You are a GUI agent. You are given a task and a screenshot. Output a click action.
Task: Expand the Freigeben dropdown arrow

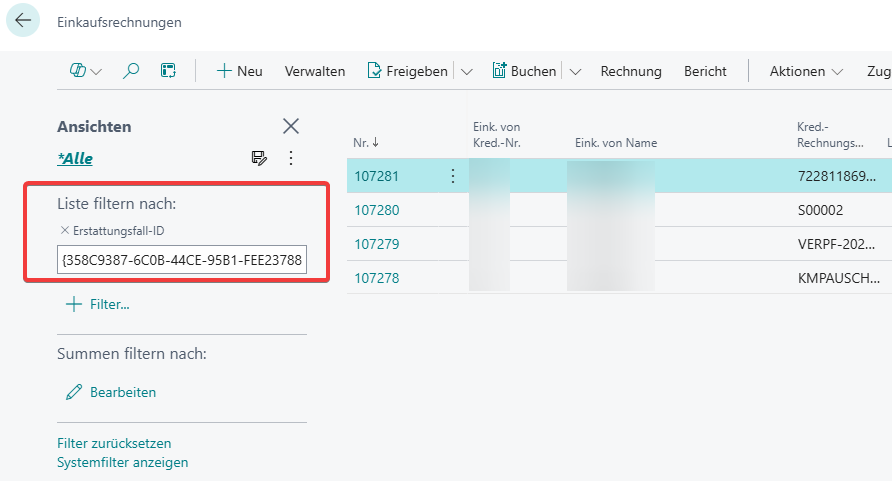[467, 71]
